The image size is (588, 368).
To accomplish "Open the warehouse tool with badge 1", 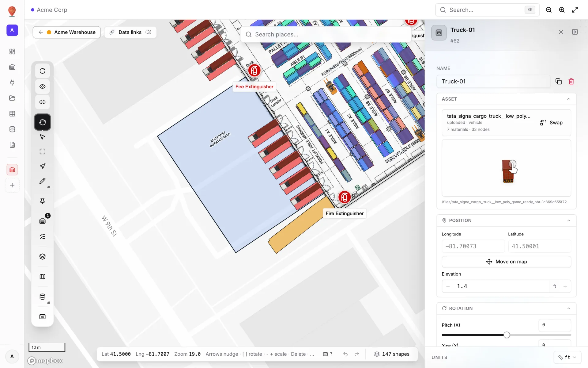I will tap(43, 221).
